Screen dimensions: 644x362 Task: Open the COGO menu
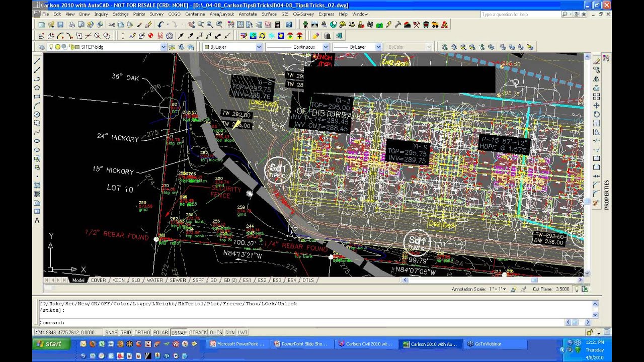point(175,14)
